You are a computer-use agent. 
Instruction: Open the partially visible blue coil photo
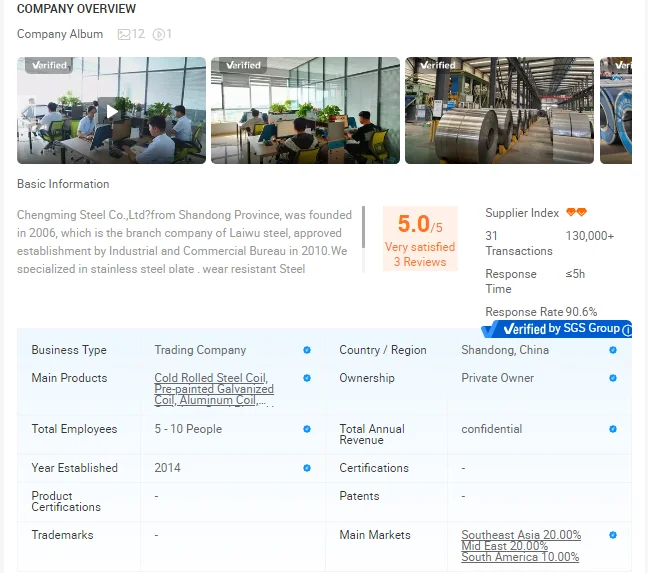[x=616, y=110]
